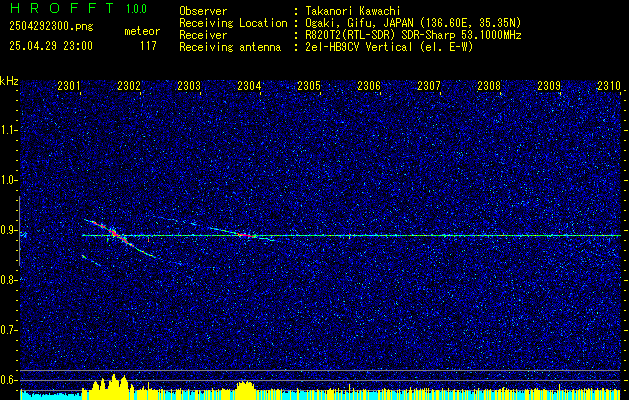Image resolution: width=629 pixels, height=400 pixels.
Task: Click time marker 2308
Action: pyautogui.click(x=489, y=86)
